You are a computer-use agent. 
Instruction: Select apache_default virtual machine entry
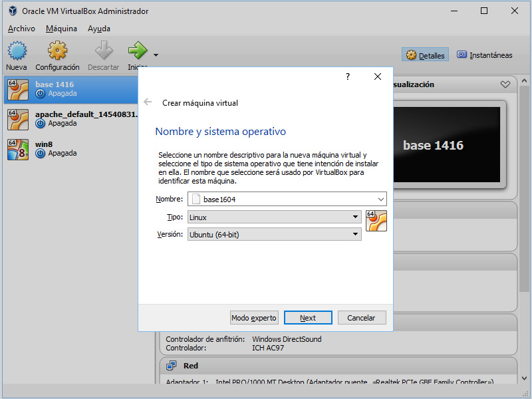(71, 119)
